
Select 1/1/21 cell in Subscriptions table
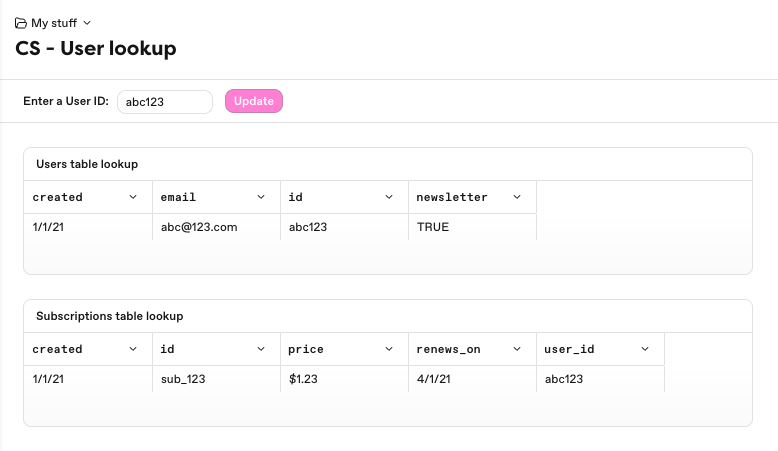pyautogui.click(x=88, y=379)
